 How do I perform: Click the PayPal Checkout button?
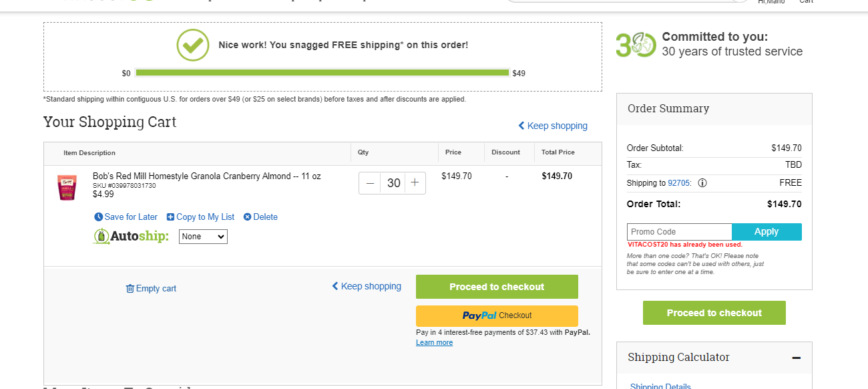point(497,315)
